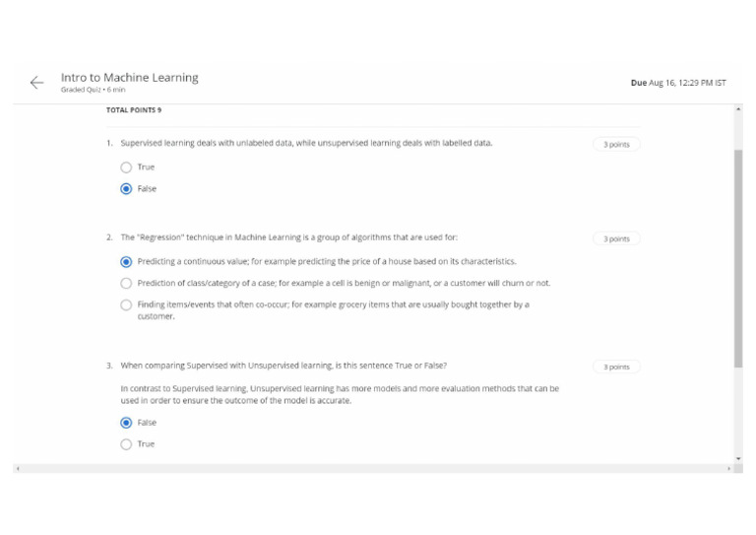Select False for question 3
Image resolution: width=756 pixels, height=535 pixels.
(x=126, y=423)
